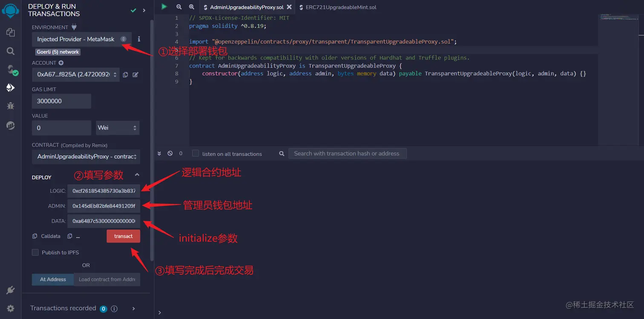This screenshot has height=319, width=644.
Task: Click the Remix logo home icon
Action: click(10, 10)
